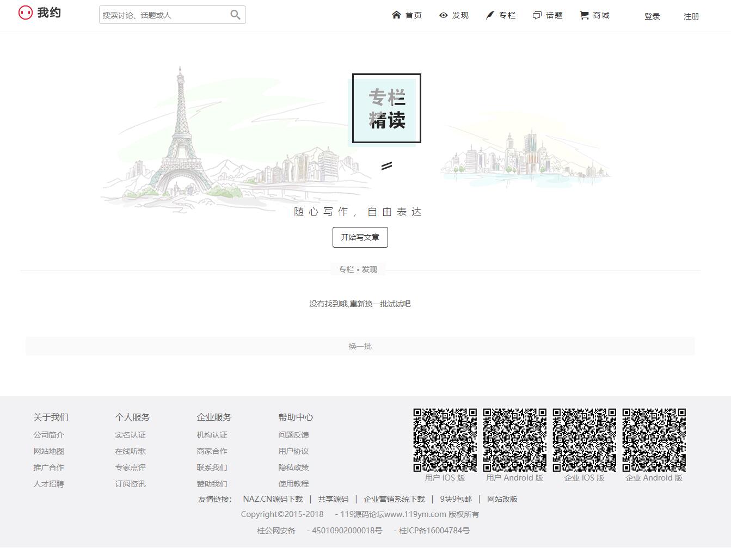Open the 实名认证 footer link

pos(130,435)
